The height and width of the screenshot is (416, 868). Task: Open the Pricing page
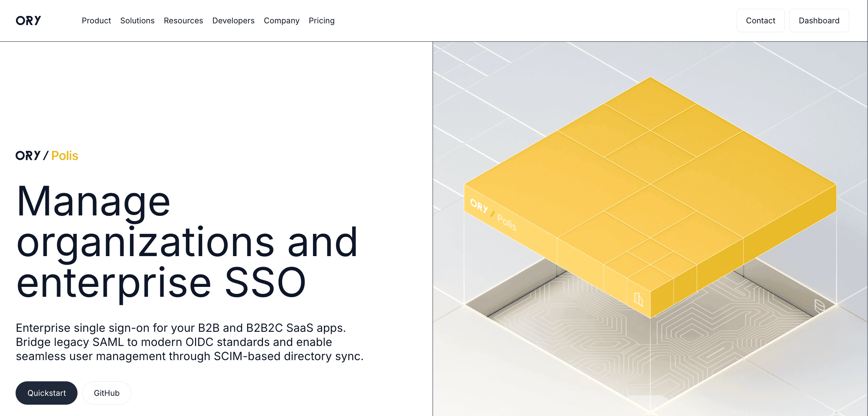pos(321,21)
